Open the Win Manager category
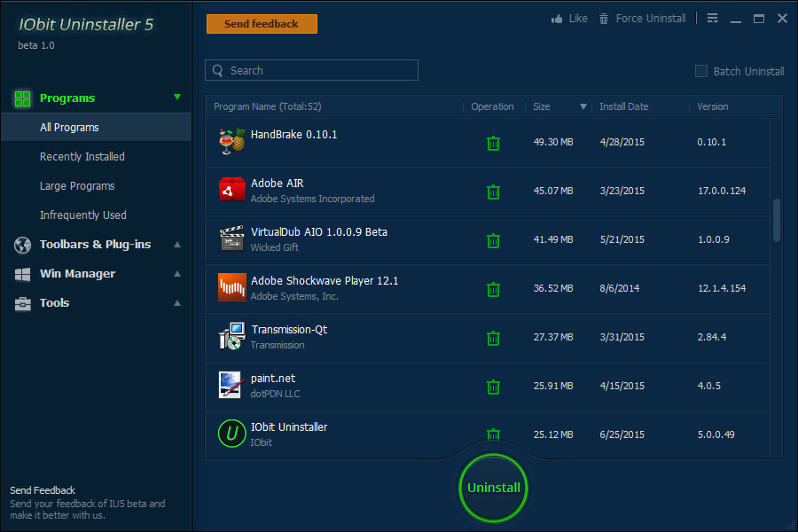The height and width of the screenshot is (532, 798). [77, 274]
